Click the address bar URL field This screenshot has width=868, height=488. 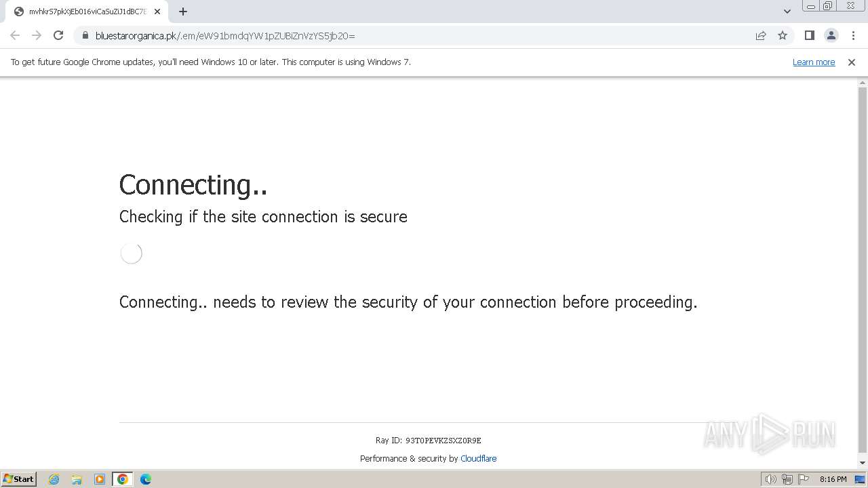(x=407, y=35)
